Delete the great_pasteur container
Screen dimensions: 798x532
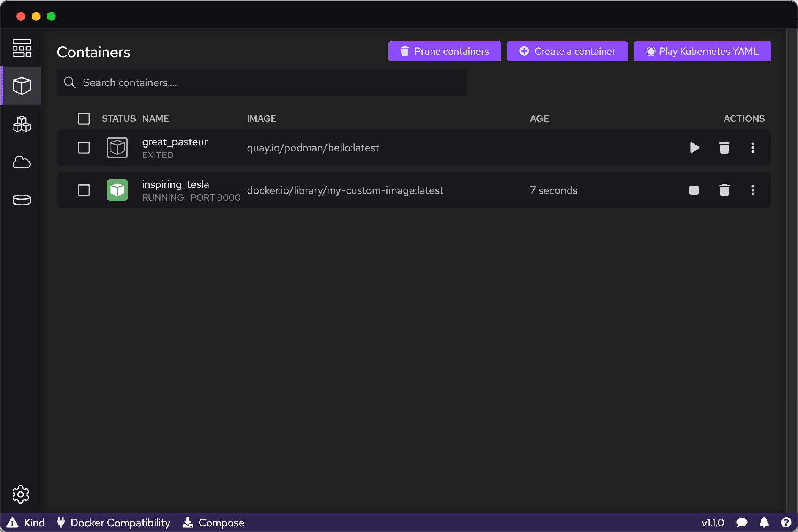tap(724, 148)
